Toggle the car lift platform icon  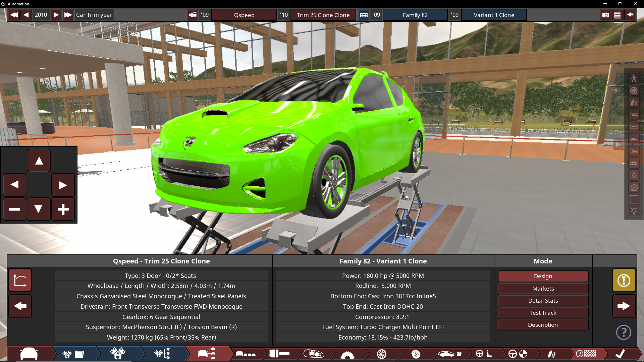(x=634, y=175)
